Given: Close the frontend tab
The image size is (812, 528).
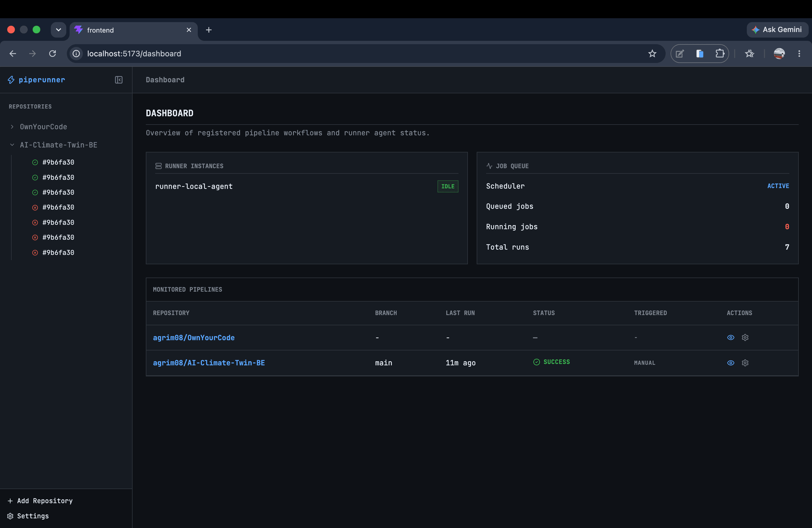Looking at the screenshot, I should [189, 30].
